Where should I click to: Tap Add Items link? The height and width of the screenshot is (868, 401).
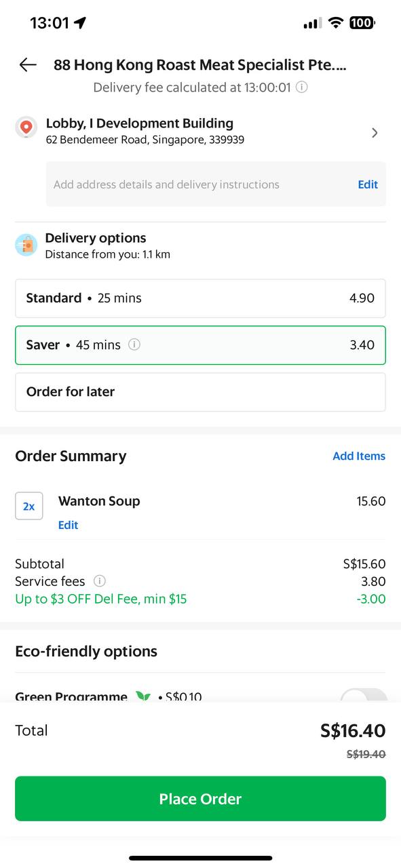359,456
